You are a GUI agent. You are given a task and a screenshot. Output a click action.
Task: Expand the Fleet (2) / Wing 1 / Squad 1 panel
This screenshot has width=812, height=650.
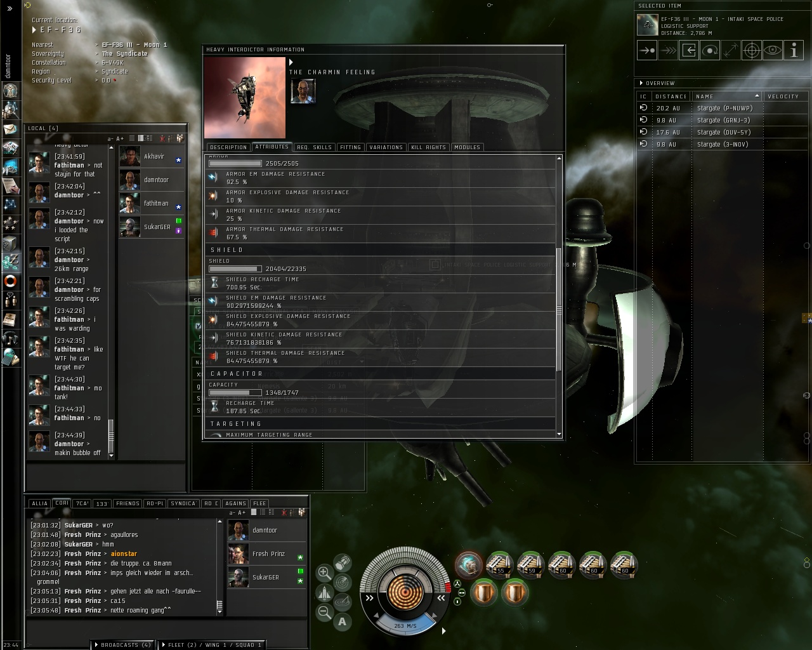coord(210,645)
